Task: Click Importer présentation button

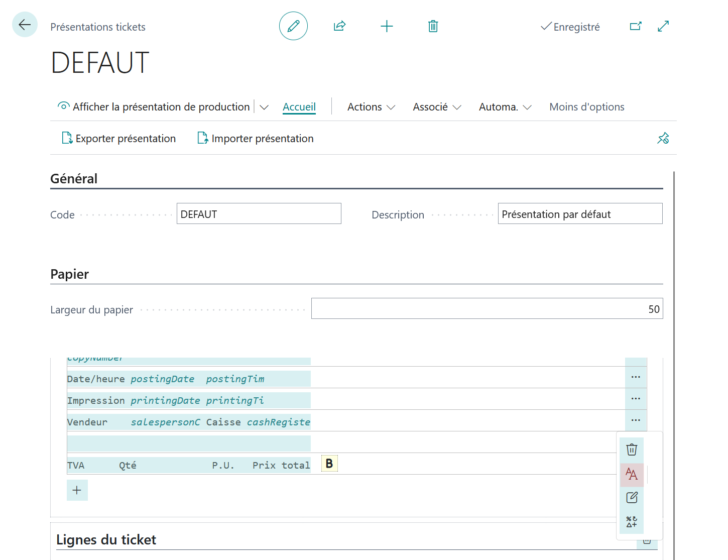Action: coord(255,138)
